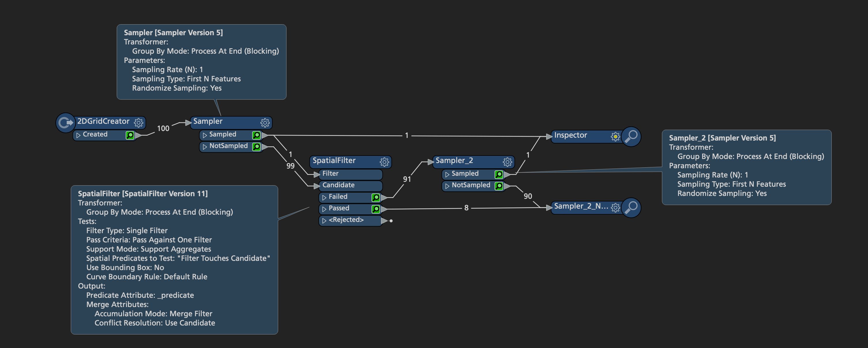Inspect cached features on Sampler Sampled port
This screenshot has height=348, width=868.
coord(256,135)
